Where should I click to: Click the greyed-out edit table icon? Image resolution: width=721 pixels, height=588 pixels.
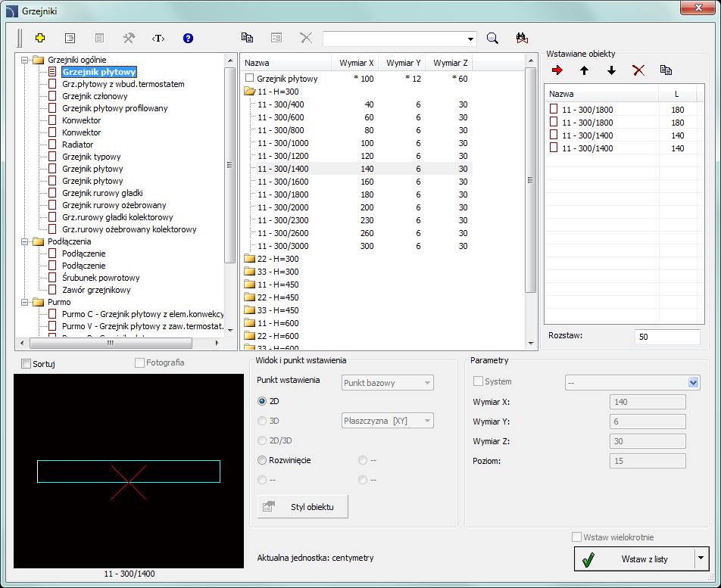[276, 38]
